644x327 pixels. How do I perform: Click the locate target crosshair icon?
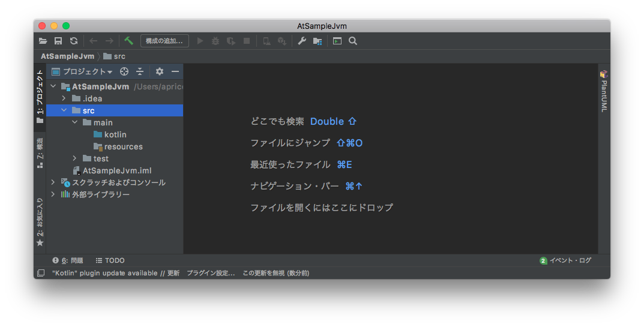[x=124, y=71]
